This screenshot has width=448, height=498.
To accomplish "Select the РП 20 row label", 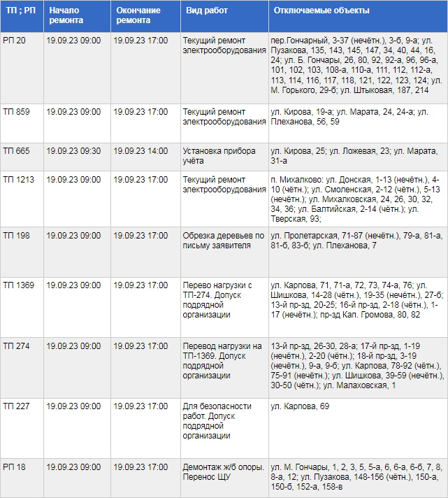I will coord(14,41).
